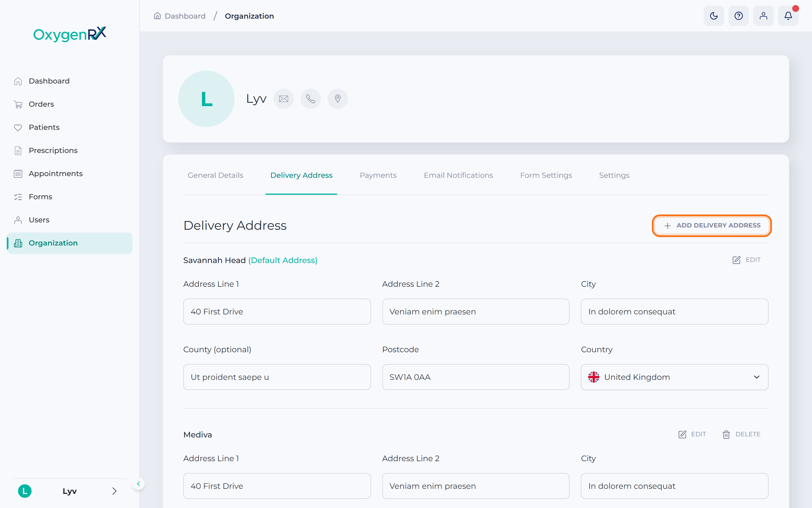Click the organization location pin icon

tap(337, 99)
